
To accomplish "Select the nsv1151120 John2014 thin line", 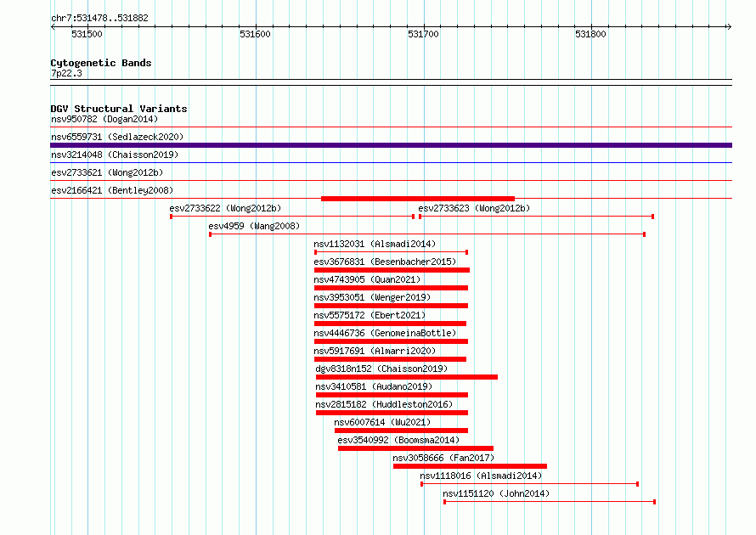I will 550,502.
